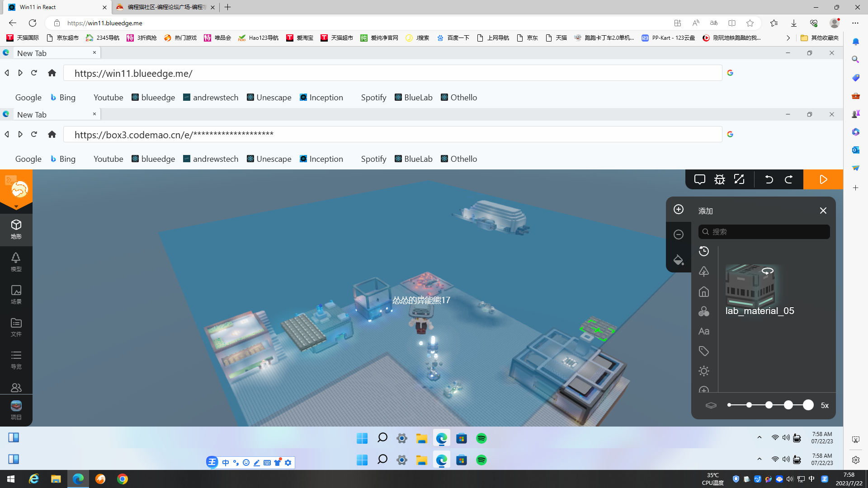Redo the edit in the editor
Image resolution: width=868 pixels, height=488 pixels.
pyautogui.click(x=789, y=179)
